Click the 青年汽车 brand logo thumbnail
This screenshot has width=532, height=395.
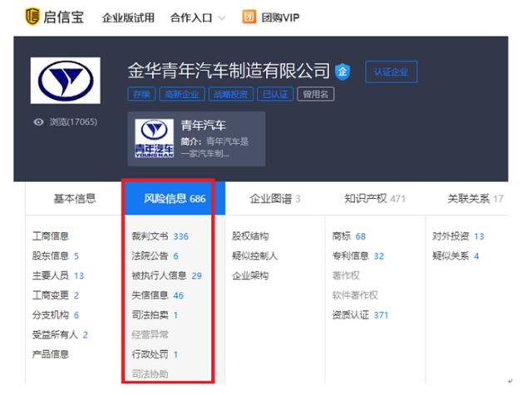pos(155,138)
